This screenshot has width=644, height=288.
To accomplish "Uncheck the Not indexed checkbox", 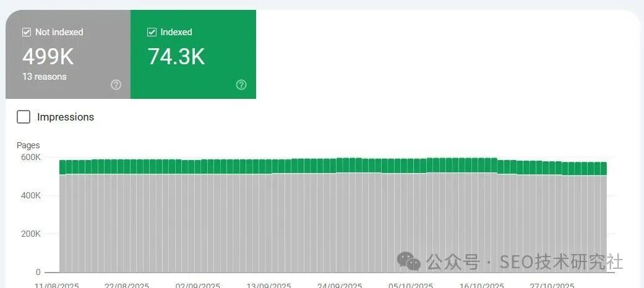I will [x=27, y=32].
